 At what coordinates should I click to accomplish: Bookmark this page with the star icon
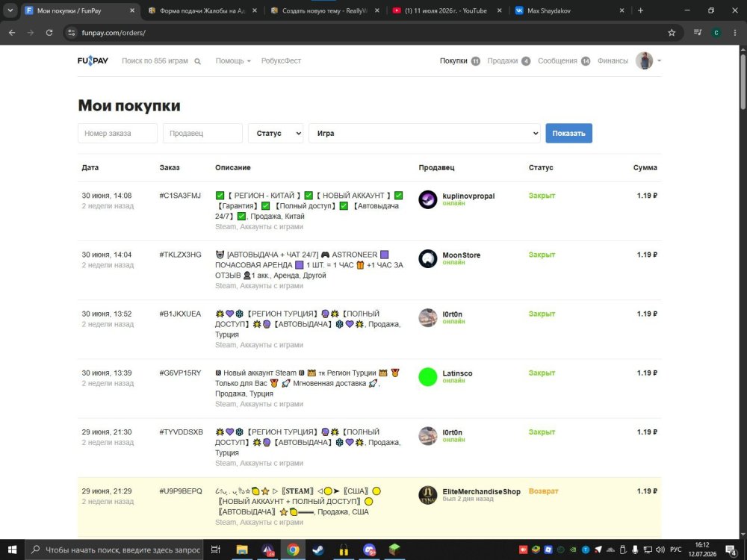672,33
